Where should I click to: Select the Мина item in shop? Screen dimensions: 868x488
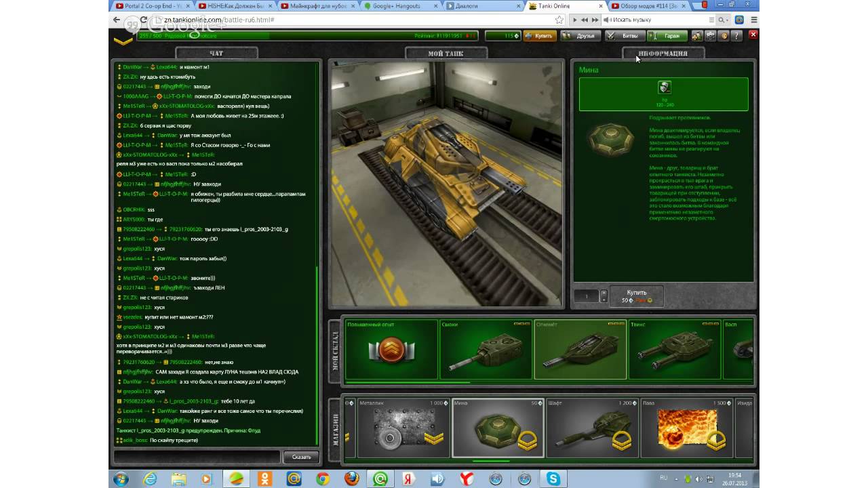[x=498, y=428]
